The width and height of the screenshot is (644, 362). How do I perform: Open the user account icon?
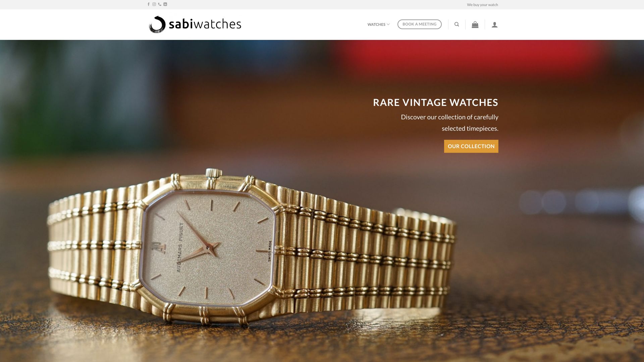pos(495,25)
